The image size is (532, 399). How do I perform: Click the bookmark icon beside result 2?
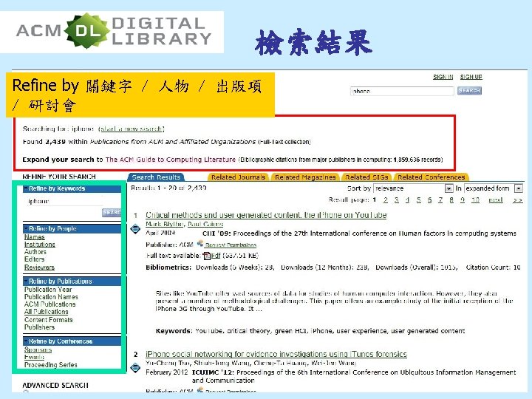(x=135, y=367)
